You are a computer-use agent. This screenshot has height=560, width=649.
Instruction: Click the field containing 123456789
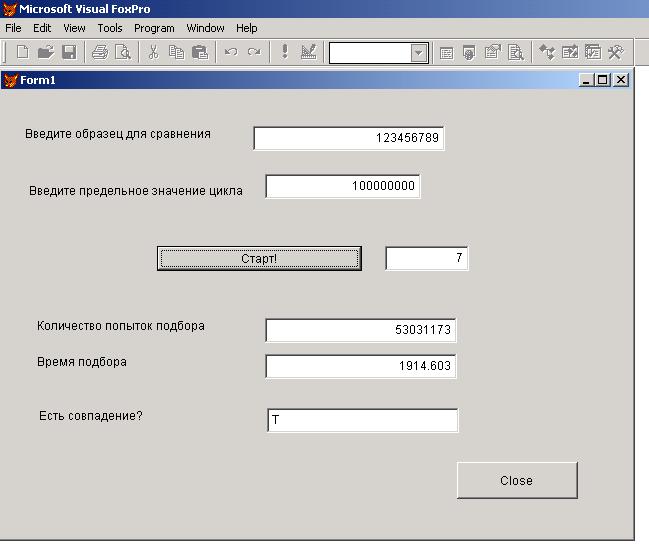348,138
